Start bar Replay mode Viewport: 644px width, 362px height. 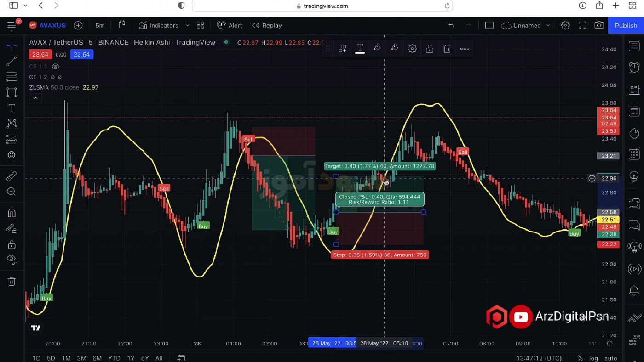267,25
